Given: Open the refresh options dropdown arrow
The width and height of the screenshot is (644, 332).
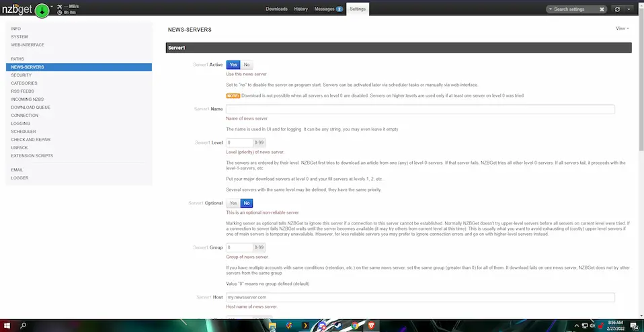Looking at the screenshot, I should (629, 9).
